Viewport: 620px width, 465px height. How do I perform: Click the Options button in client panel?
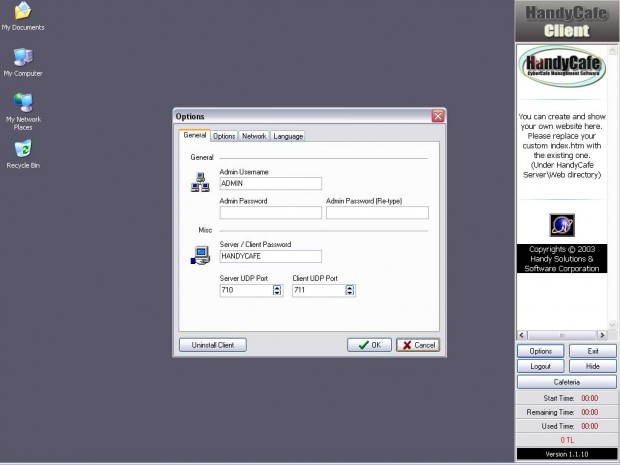coord(541,351)
